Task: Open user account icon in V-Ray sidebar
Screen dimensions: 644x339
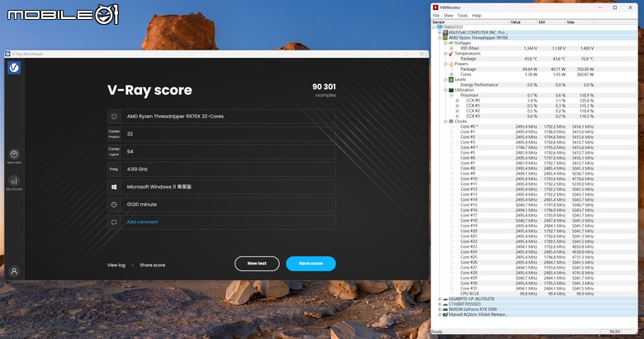Action: click(x=14, y=271)
